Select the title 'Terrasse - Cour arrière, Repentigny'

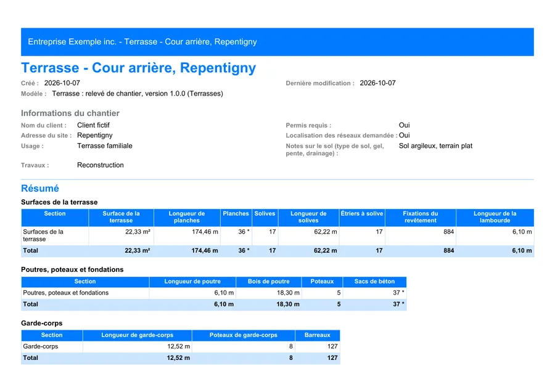(x=138, y=68)
